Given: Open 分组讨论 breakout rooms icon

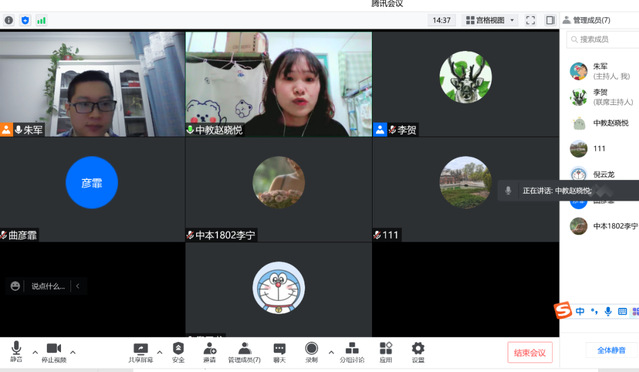Looking at the screenshot, I should (x=352, y=352).
